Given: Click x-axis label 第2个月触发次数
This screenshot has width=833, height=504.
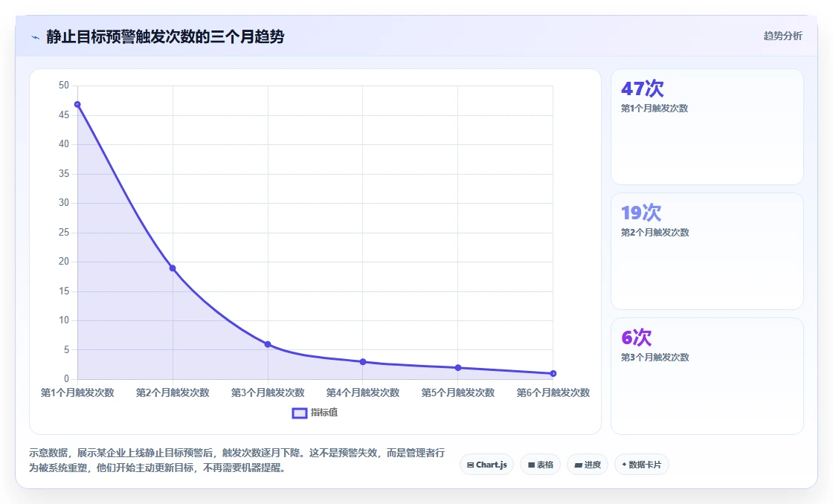Looking at the screenshot, I should (173, 392).
